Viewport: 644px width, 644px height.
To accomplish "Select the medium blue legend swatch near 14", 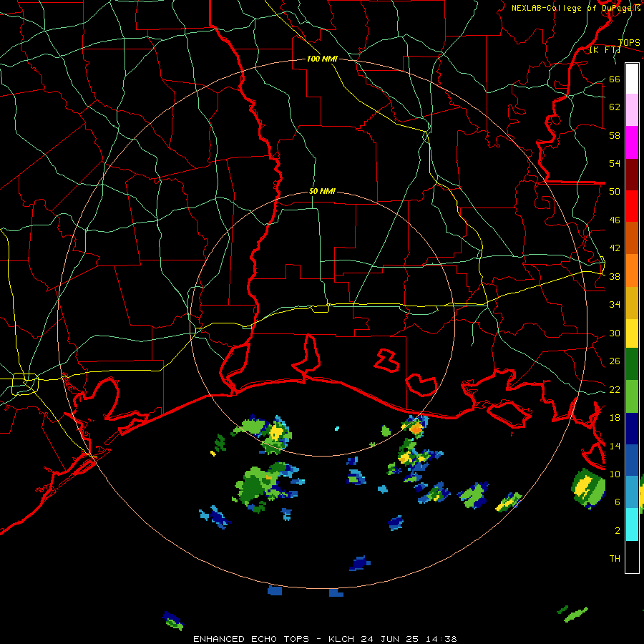I will point(632,460).
